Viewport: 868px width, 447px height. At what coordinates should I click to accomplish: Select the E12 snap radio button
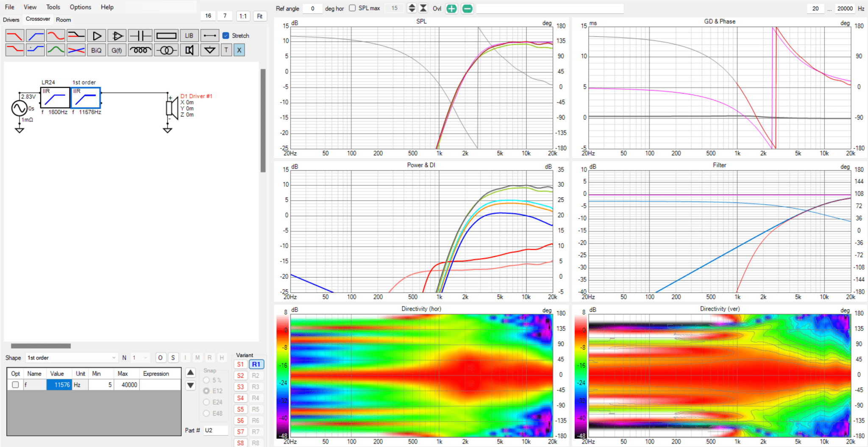206,391
